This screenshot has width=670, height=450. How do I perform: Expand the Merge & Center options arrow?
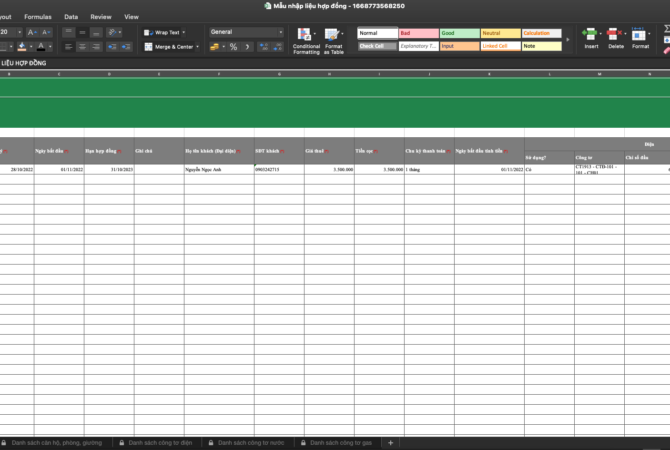(x=199, y=47)
